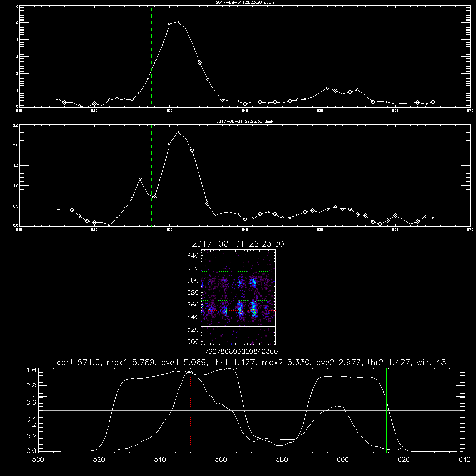
Task: Click the green vertical line near 589
Action: (309, 410)
